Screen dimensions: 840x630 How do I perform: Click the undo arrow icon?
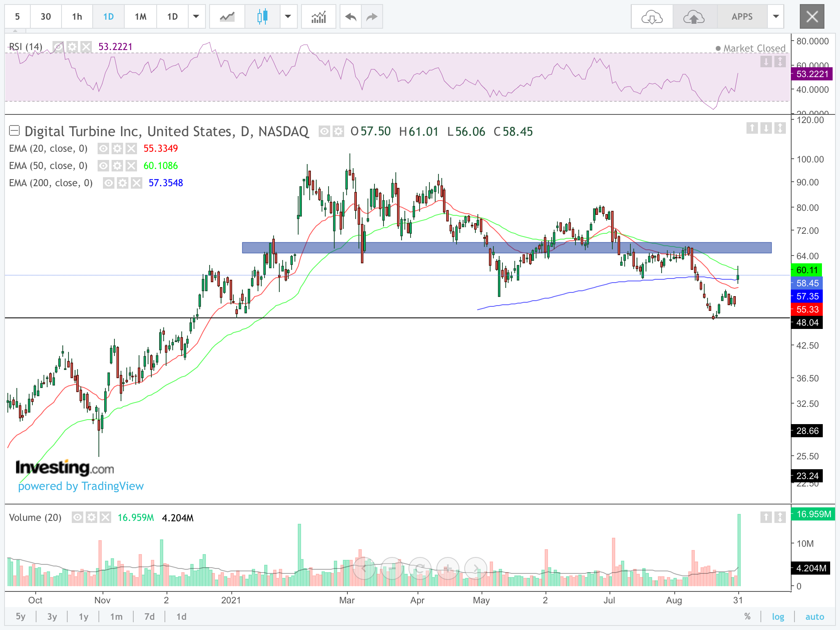(351, 17)
